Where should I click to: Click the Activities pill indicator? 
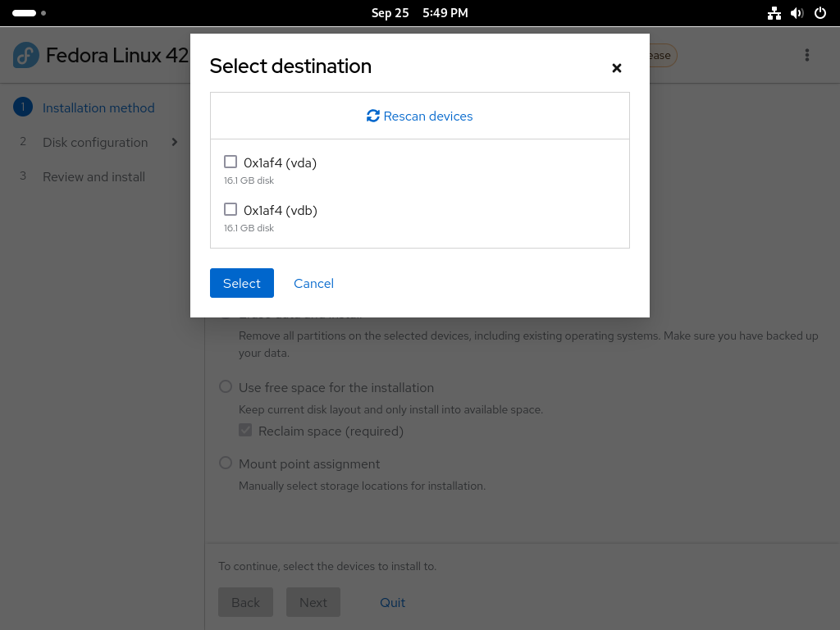tap(24, 13)
